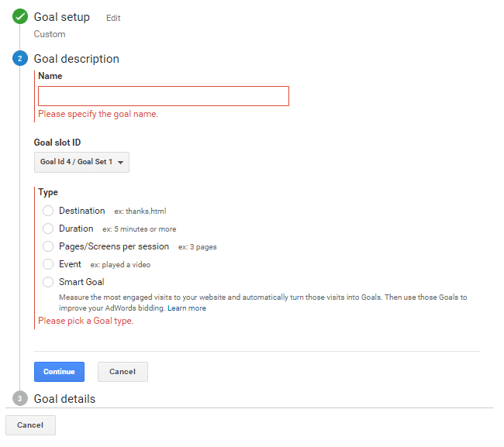This screenshot has width=504, height=447.
Task: Click the dropdown arrow beside Goal Set 1
Action: (120, 163)
